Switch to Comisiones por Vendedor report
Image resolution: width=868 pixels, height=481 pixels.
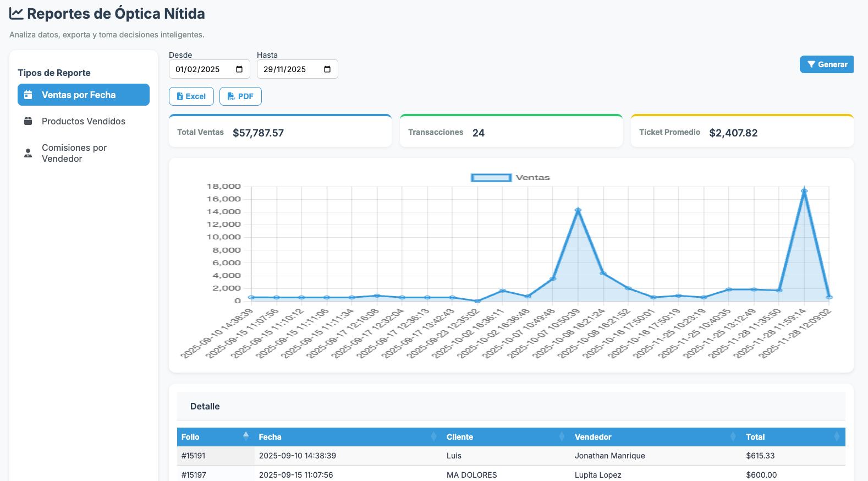tap(74, 153)
